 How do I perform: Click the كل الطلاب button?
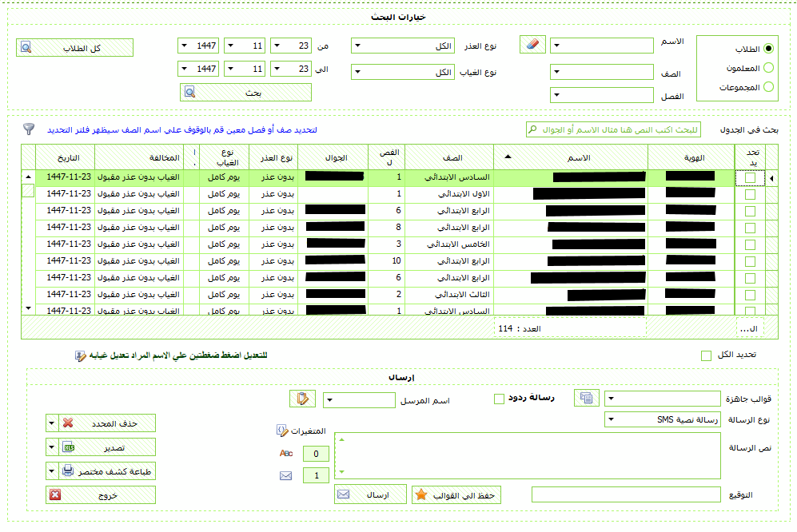(x=74, y=48)
